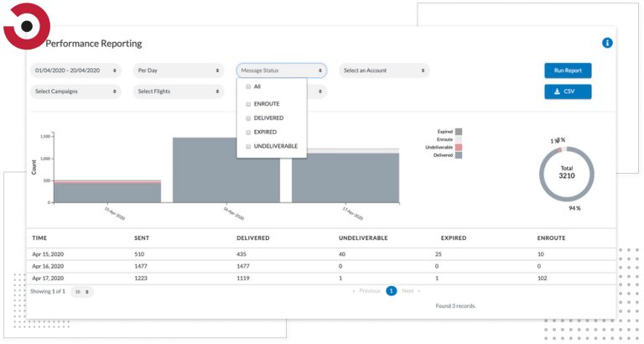The height and width of the screenshot is (344, 644).
Task: Sort by the SENT column header
Action: coord(142,238)
